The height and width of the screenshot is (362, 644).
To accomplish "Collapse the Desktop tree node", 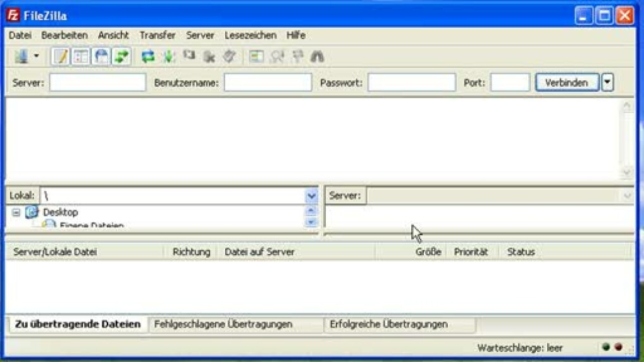I will (16, 213).
